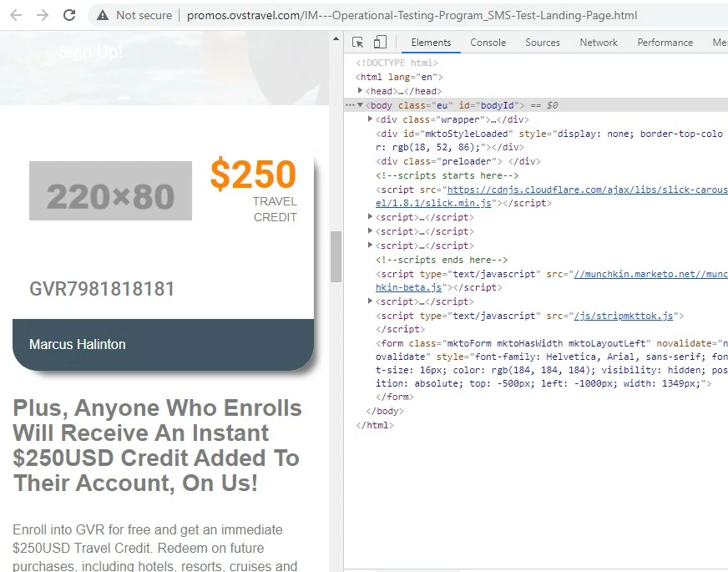Click the page vertical scrollbar thumb

click(336, 256)
